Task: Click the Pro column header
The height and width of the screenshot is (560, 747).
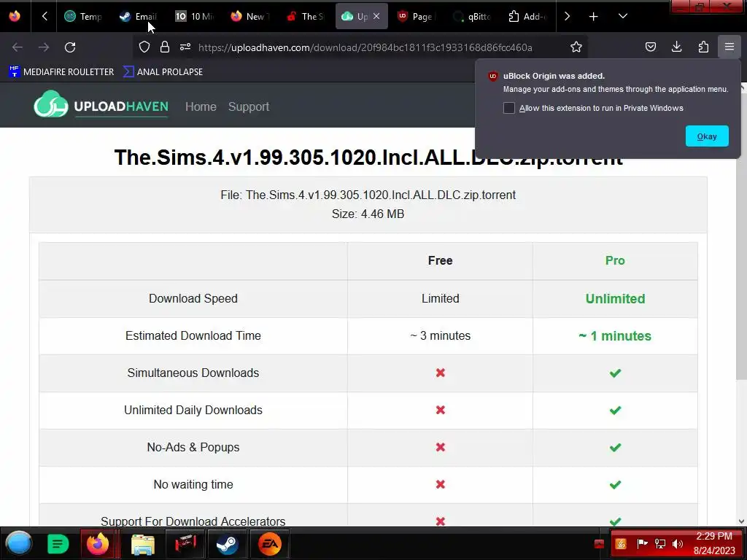Action: pyautogui.click(x=615, y=260)
